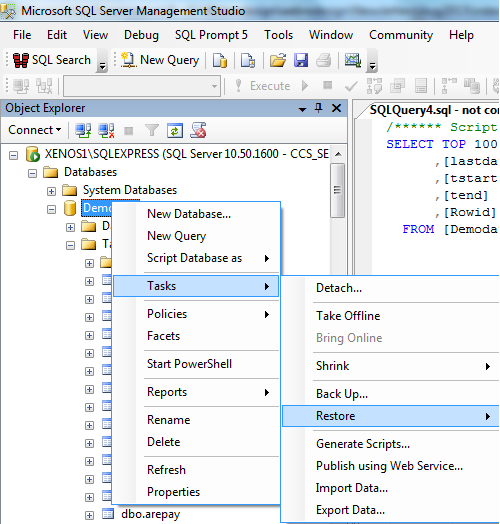Screen dimensions: 500x524
Task: Choose Export Data... from Tasks submenu
Action: click(x=390, y=510)
